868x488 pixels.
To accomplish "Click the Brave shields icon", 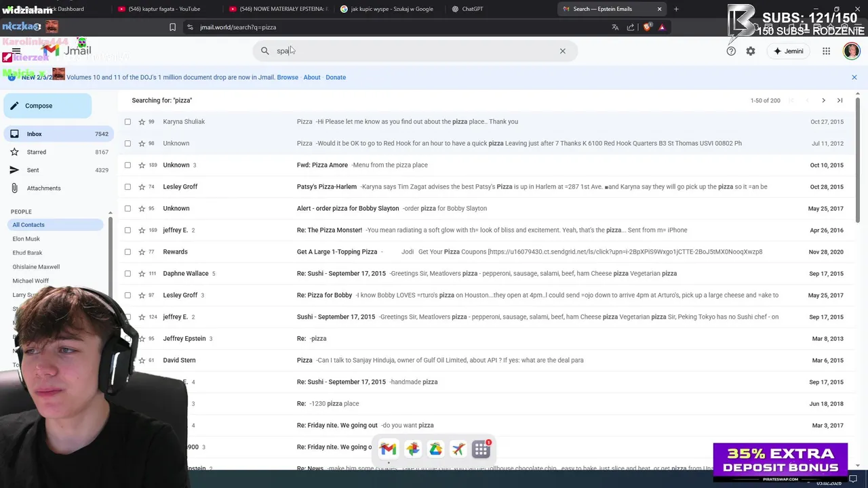I will point(647,27).
